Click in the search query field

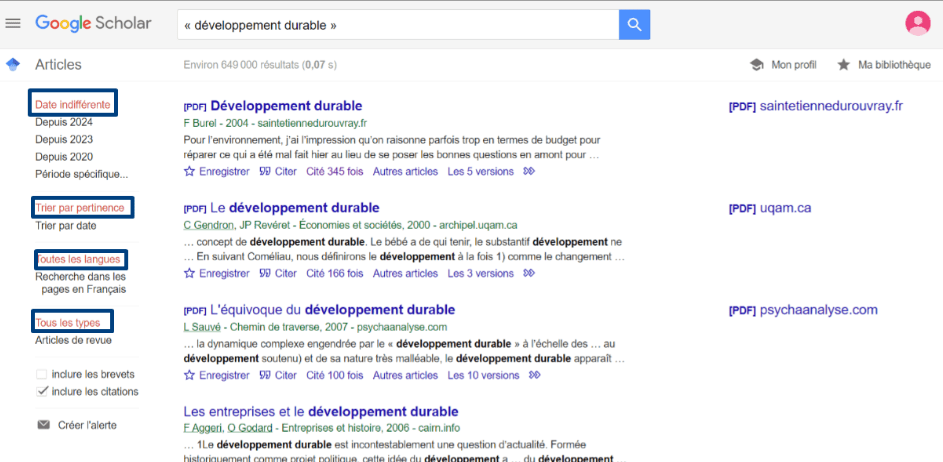coord(395,24)
